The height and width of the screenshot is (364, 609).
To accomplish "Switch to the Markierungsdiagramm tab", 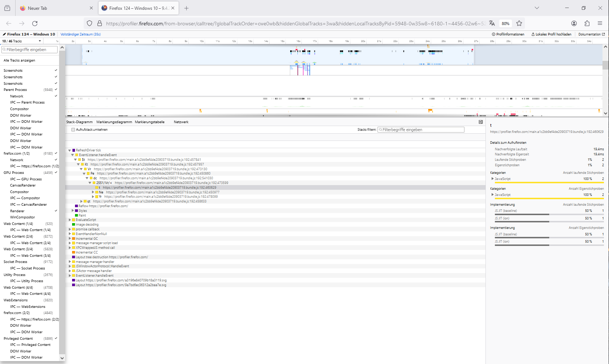I will 114,122.
